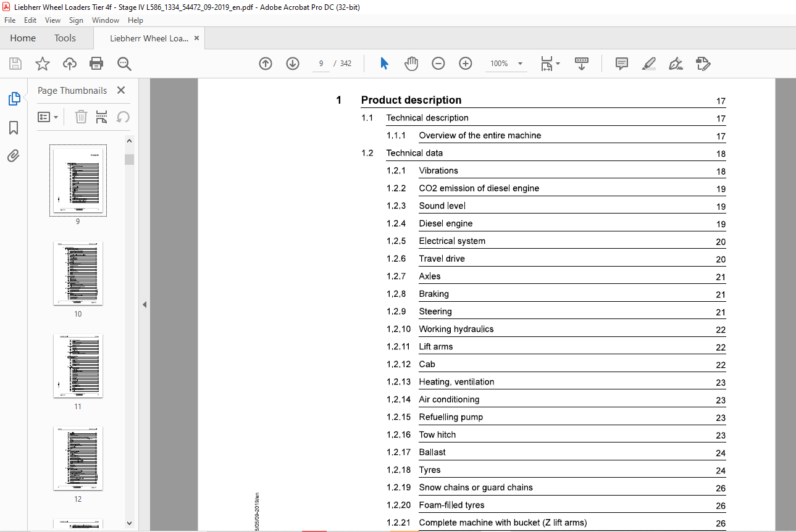
Task: Click the Save file icon
Action: pyautogui.click(x=15, y=64)
